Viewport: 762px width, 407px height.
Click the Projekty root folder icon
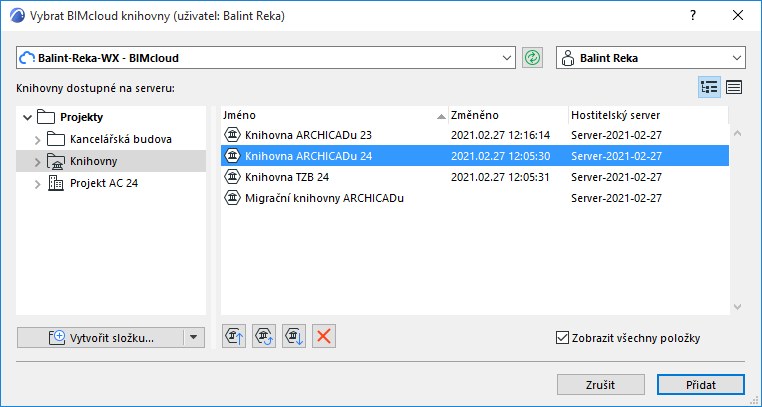coord(46,117)
